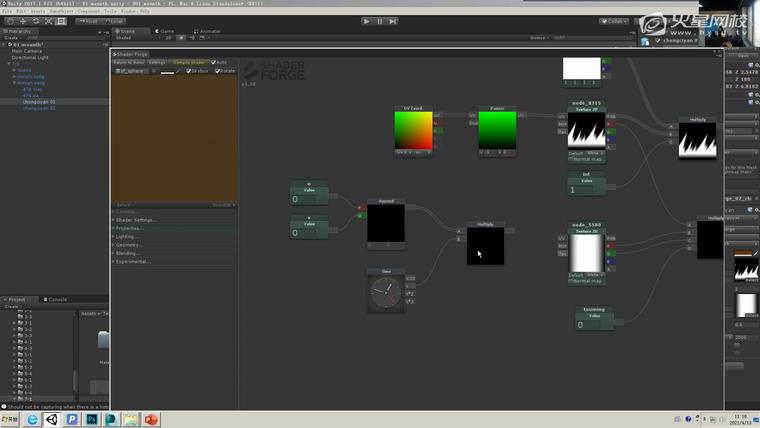Viewport: 760px width, 428px height.
Task: Open Photoshop from the taskbar
Action: (x=92, y=420)
